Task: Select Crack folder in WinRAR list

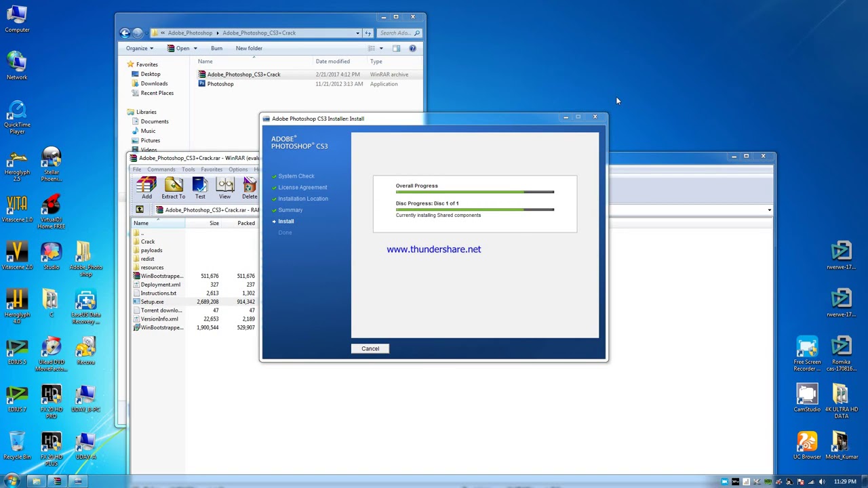Action: tap(147, 241)
